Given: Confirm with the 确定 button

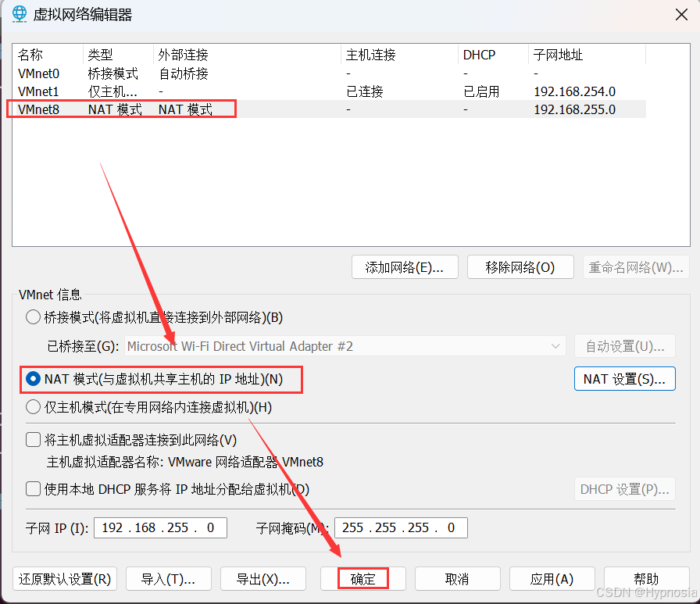Looking at the screenshot, I should point(363,579).
